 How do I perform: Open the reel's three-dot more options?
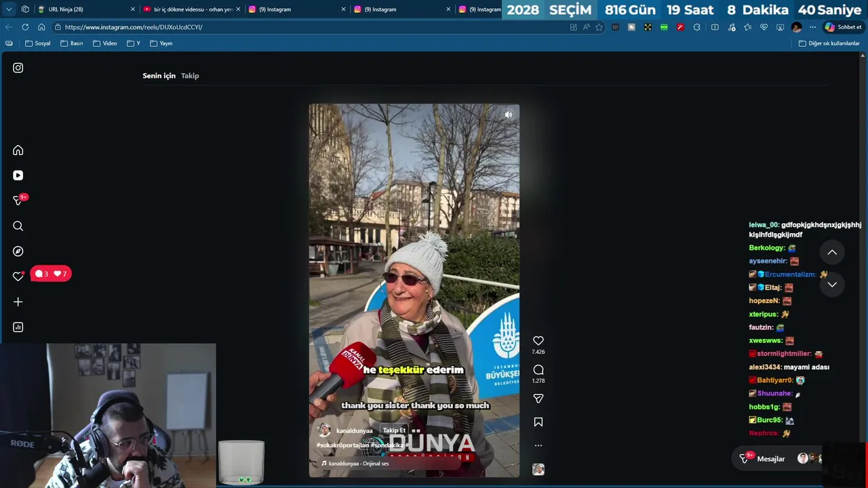point(538,445)
